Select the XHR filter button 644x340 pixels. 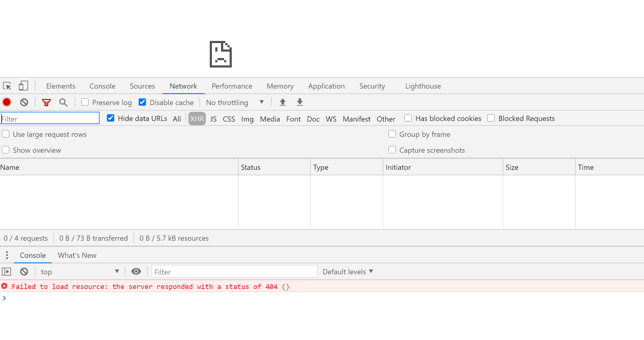point(196,119)
